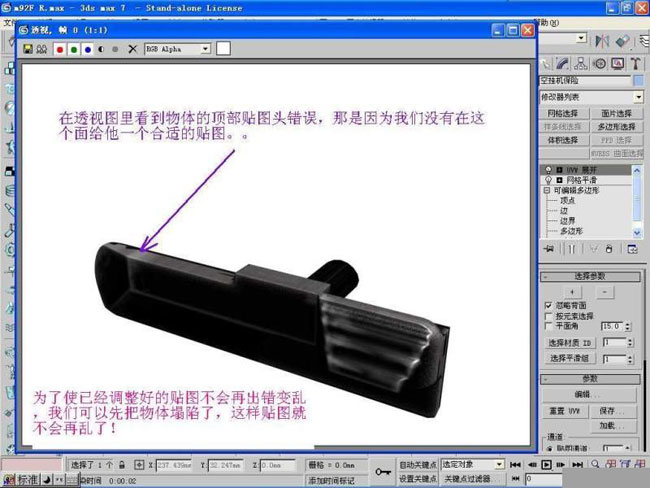Screen dimensions: 650x488
Task: Click the 面片选择 button
Action: tap(616, 113)
